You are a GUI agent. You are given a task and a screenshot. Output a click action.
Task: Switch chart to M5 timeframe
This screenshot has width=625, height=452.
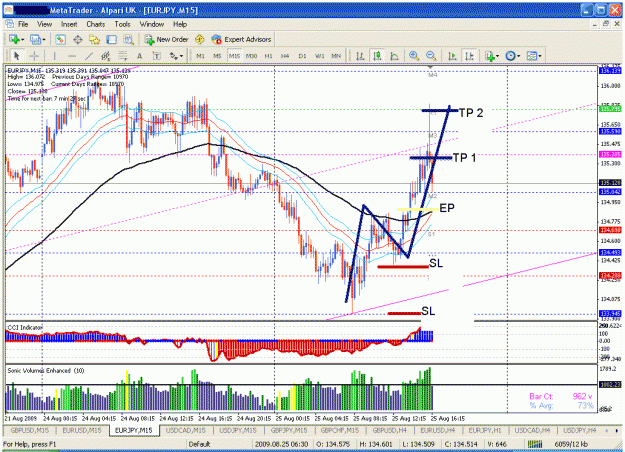pyautogui.click(x=217, y=56)
